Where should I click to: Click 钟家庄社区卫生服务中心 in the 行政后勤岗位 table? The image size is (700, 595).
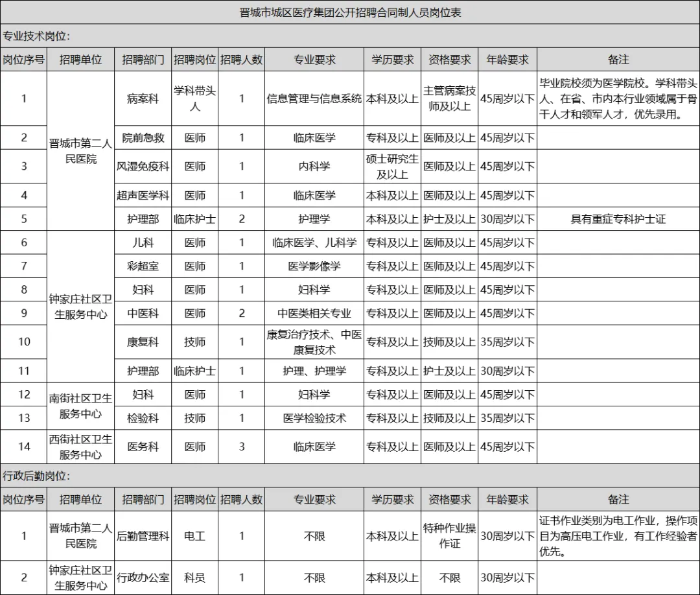[x=80, y=577]
